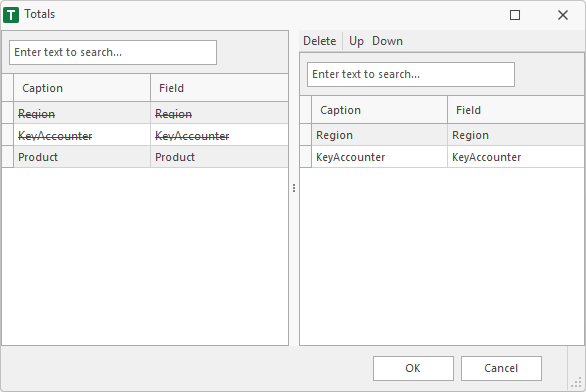
Task: Sort right grid by Field header
Action: click(x=516, y=110)
